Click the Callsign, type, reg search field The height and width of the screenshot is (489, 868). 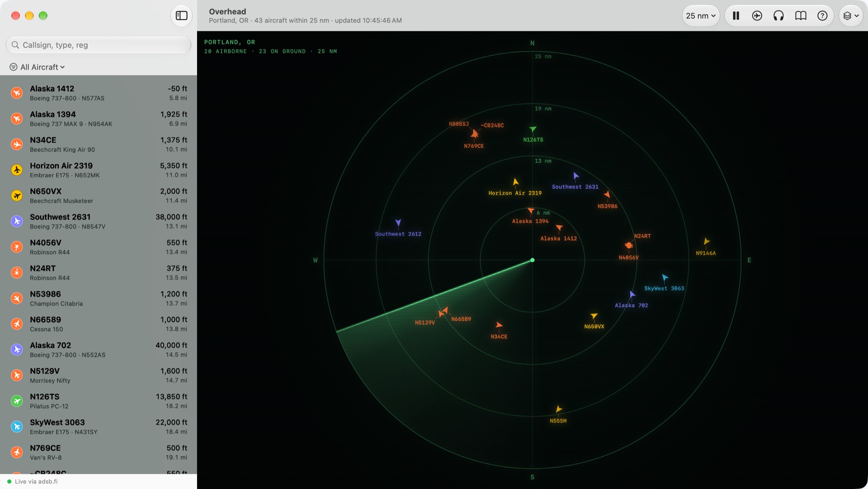(99, 45)
